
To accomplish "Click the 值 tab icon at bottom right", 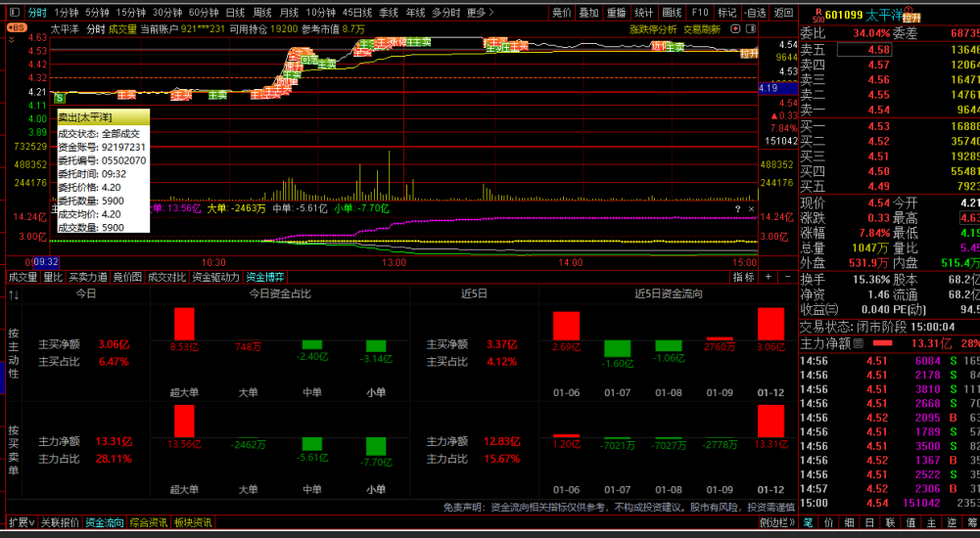I will 910,522.
